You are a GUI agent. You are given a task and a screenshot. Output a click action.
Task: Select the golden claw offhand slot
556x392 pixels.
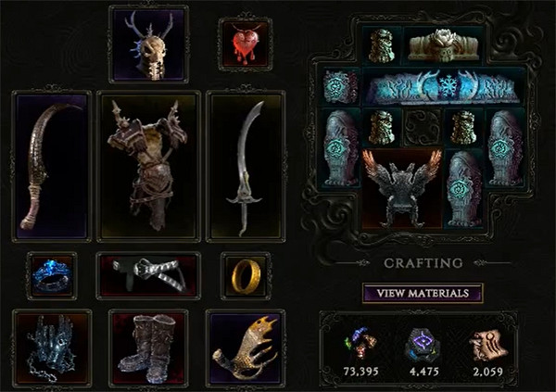246,348
